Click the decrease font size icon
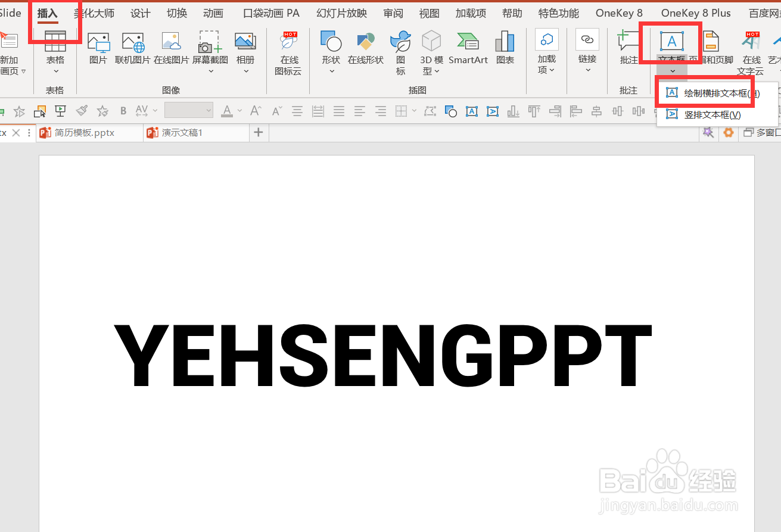 tap(277, 111)
